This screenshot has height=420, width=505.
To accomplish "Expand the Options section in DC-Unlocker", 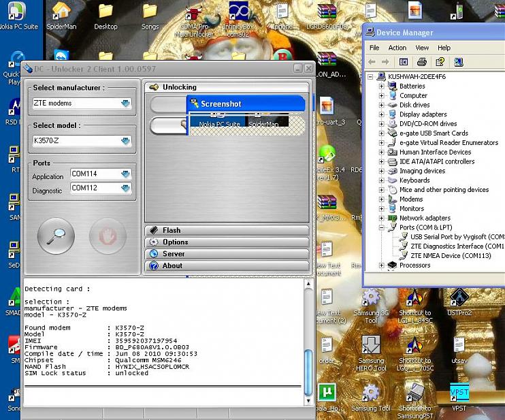I will (175, 242).
